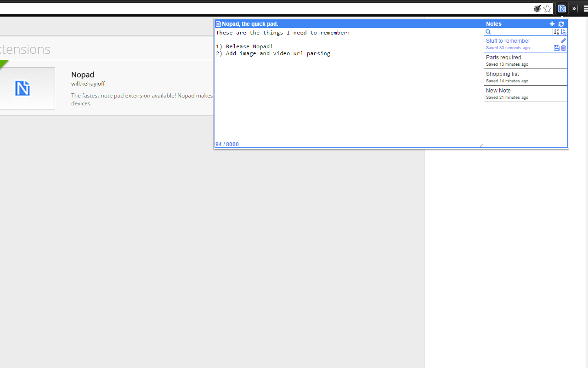Show hidden extensions with double chevron

coord(574,9)
